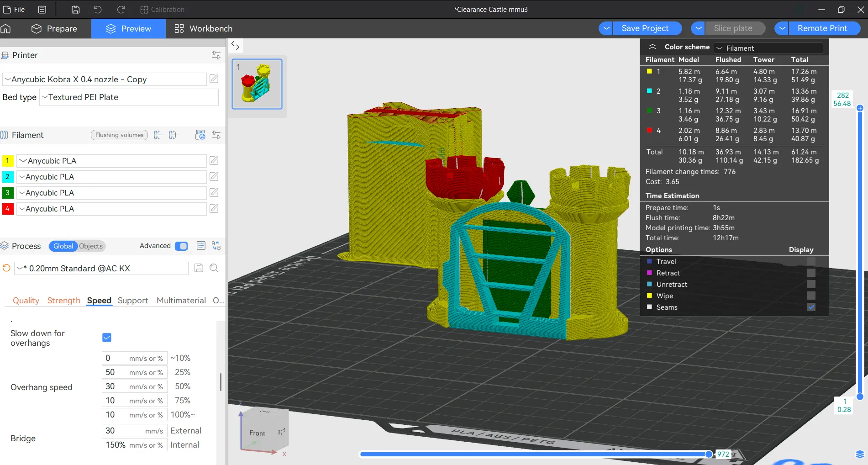Expand the Slice plate dropdown arrow

[698, 28]
